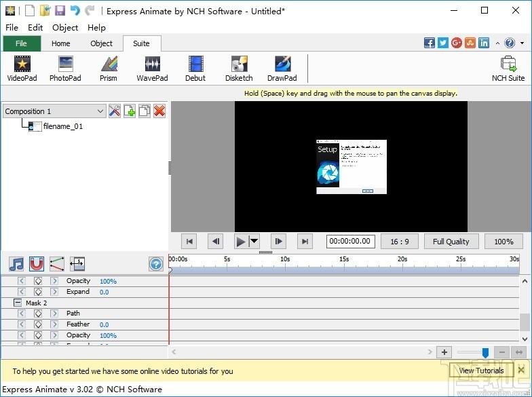Jump to the start of composition
Viewport: 532px width, 397px height.
189,242
